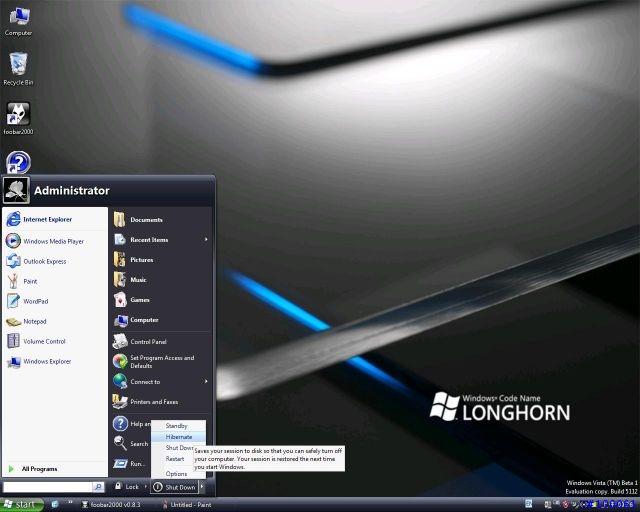Switch to Untitled - Paint taskbar button
This screenshot has width=640, height=512.
187,505
